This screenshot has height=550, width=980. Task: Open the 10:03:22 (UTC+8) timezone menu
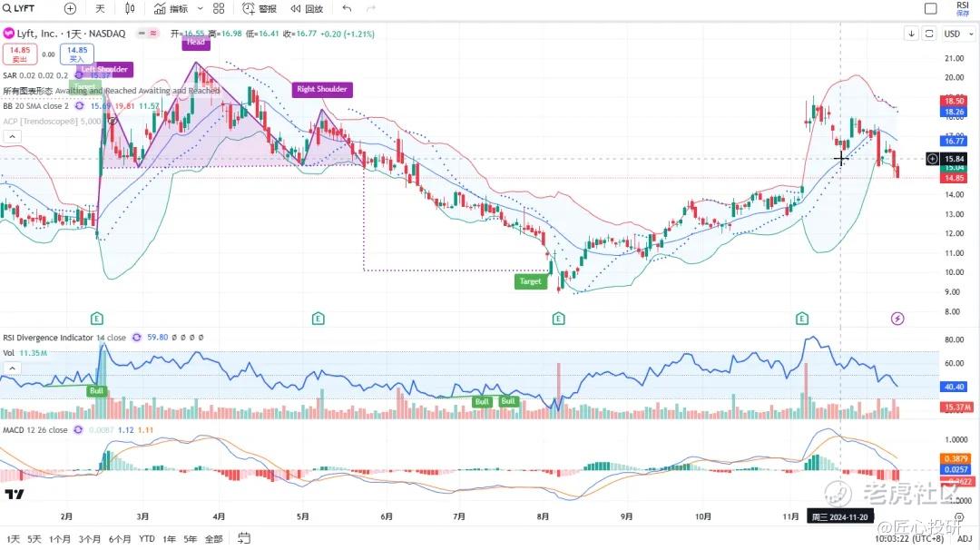tap(909, 539)
